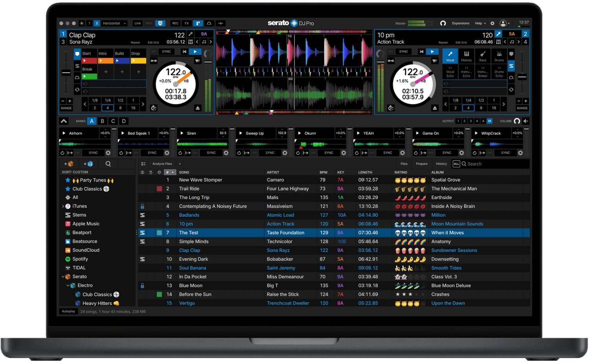Open the History panel tab

coord(441,164)
